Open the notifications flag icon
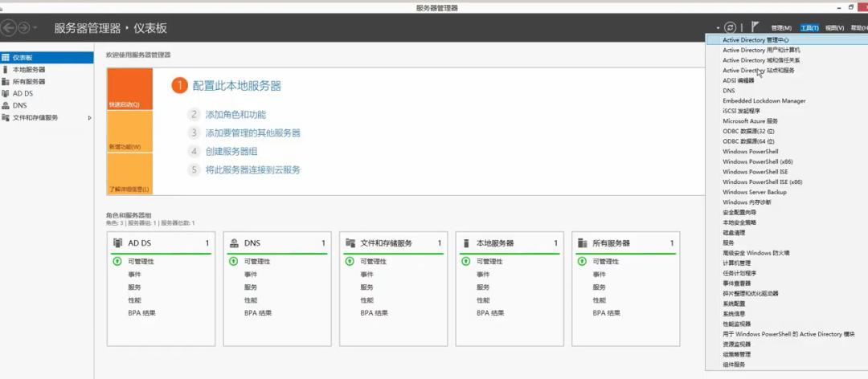Viewport: 868px width, 379px height. tap(755, 27)
